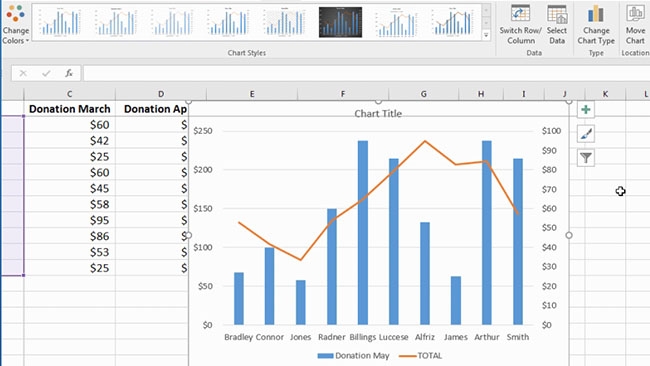Apply the fifth chart style thumbnail
This screenshot has width=650, height=366.
[284, 22]
